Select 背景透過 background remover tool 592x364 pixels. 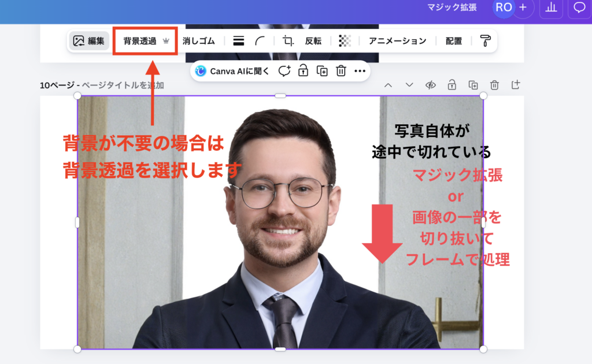145,41
